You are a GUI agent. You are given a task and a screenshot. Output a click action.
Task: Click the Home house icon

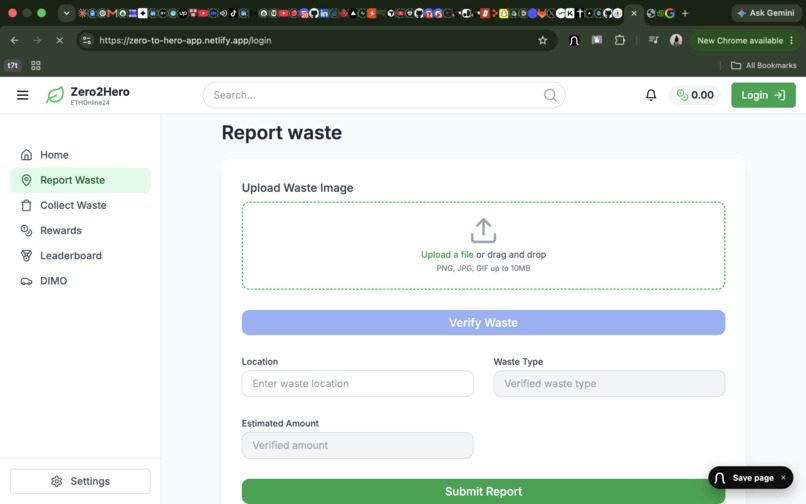[26, 155]
